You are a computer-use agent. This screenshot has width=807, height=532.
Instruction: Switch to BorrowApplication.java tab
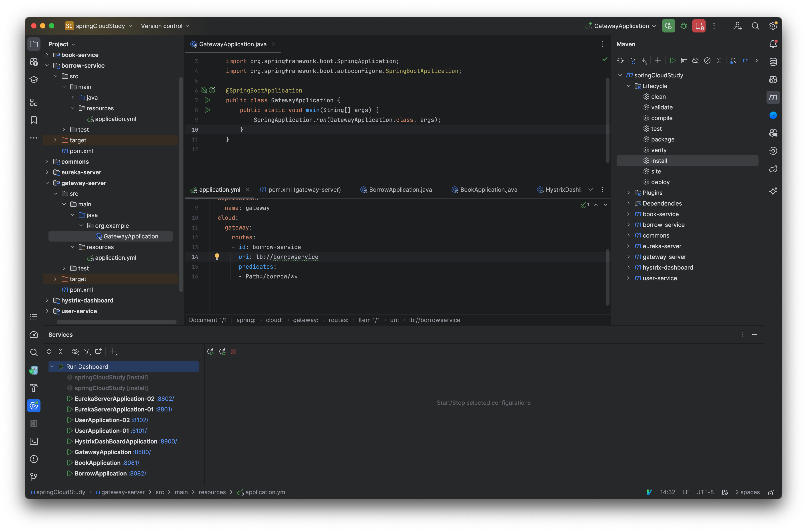click(x=396, y=190)
